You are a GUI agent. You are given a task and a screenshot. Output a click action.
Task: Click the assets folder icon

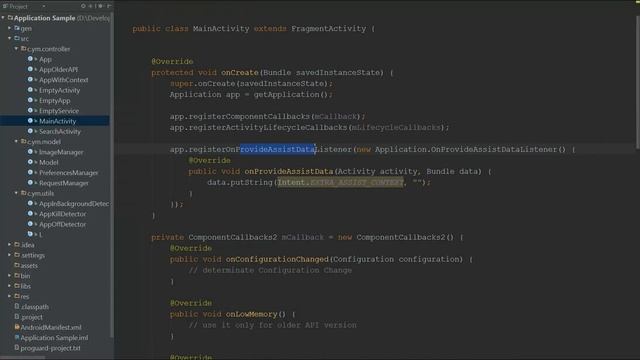click(17, 265)
